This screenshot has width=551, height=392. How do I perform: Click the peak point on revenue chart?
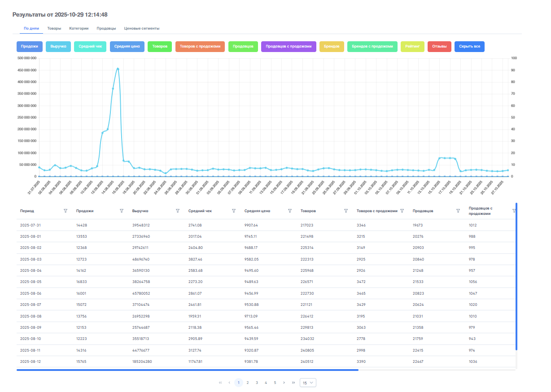[x=118, y=69]
